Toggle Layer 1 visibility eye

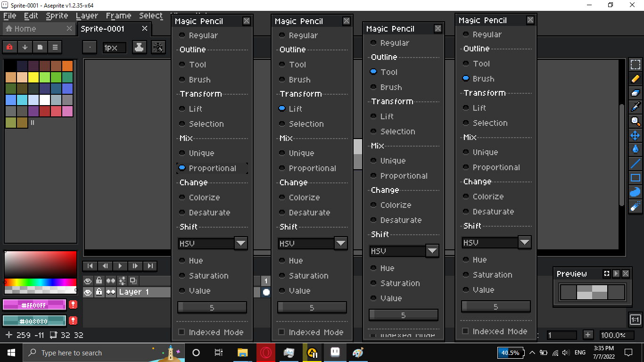pos(88,292)
